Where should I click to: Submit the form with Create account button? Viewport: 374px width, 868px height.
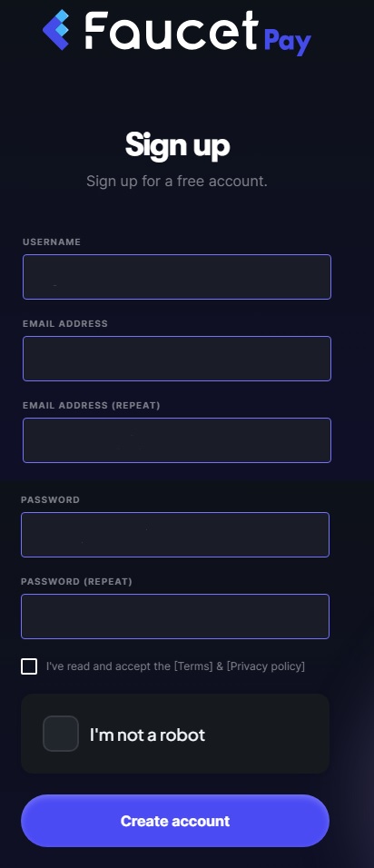[x=175, y=821]
